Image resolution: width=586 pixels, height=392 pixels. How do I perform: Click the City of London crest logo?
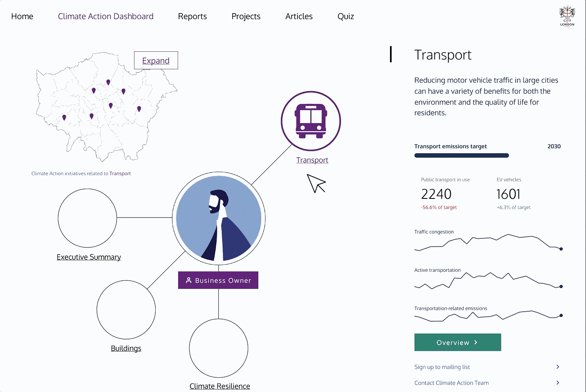567,15
